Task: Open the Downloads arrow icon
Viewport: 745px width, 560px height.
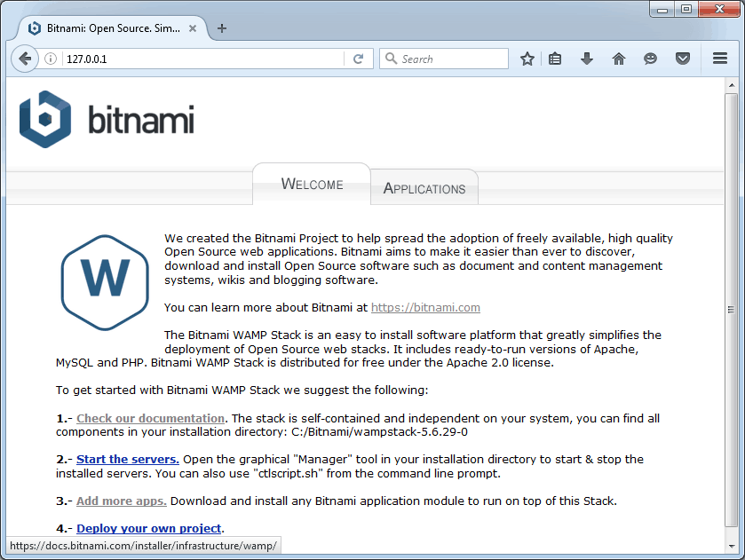Action: (x=587, y=59)
